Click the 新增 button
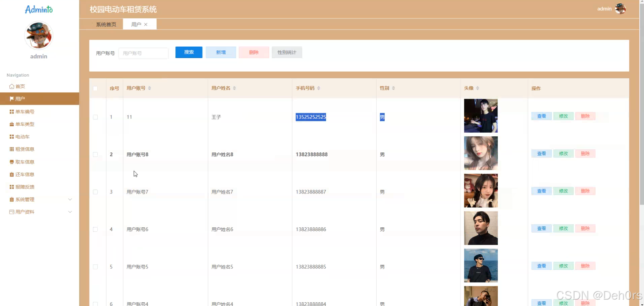 pos(221,52)
